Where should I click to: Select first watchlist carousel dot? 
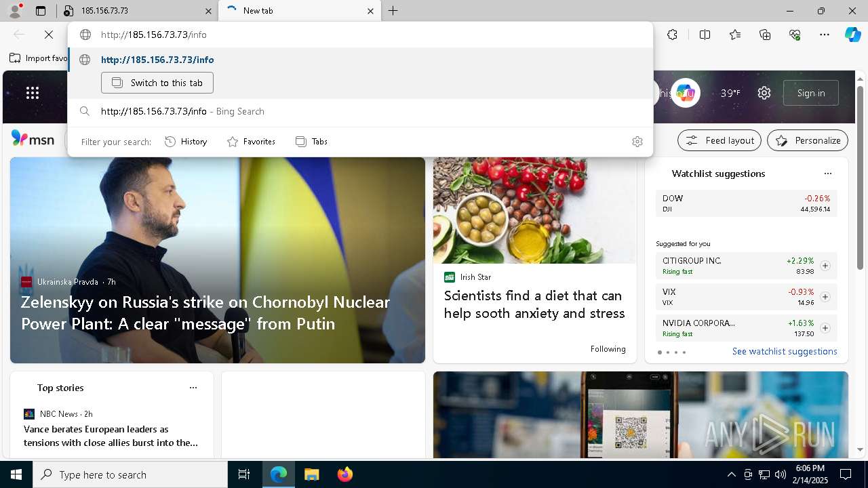click(660, 352)
